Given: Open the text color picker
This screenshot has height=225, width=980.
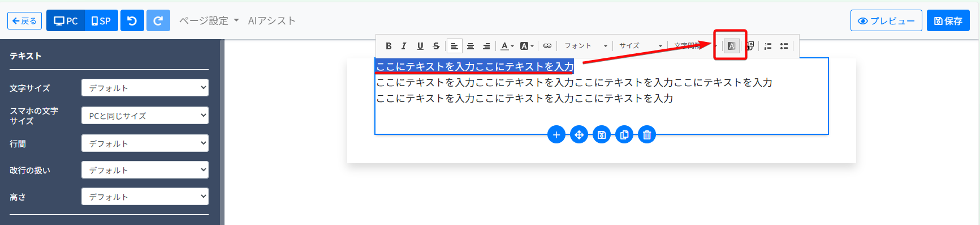Looking at the screenshot, I should [507, 46].
